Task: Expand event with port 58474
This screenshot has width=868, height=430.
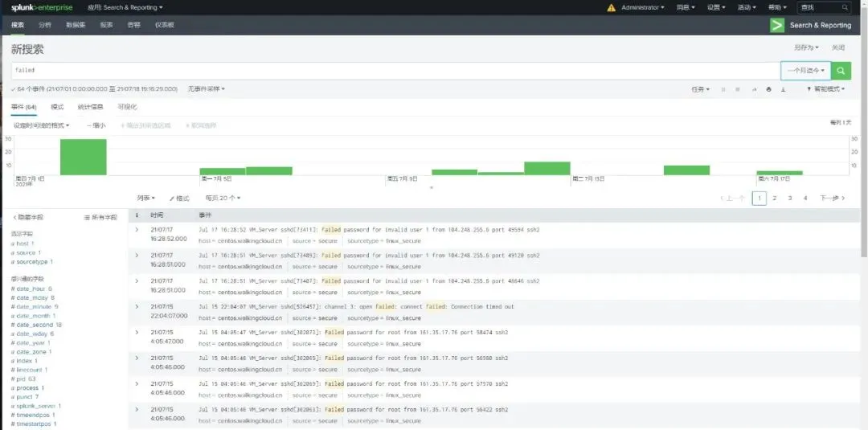Action: pos(137,332)
